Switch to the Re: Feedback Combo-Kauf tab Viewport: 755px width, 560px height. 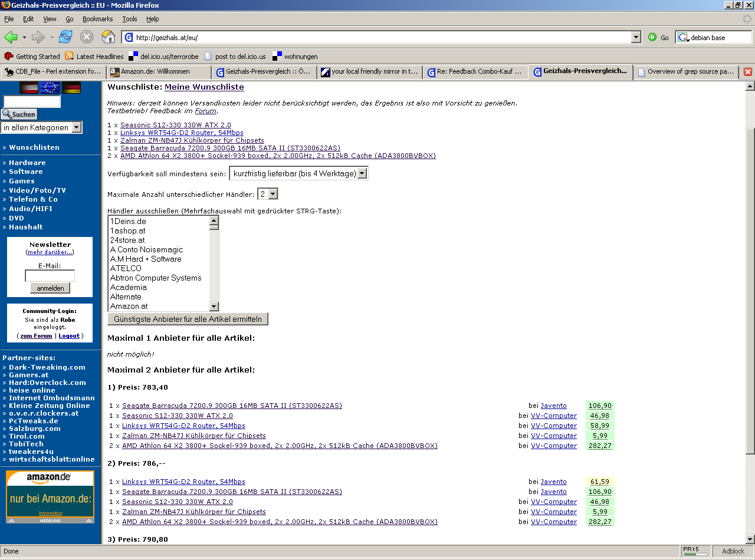pos(475,72)
